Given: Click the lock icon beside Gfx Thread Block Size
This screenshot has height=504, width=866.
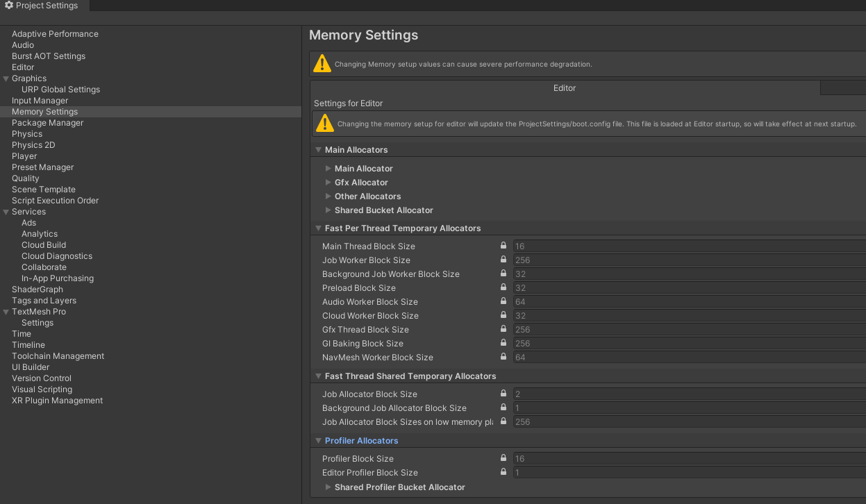Looking at the screenshot, I should [x=503, y=328].
